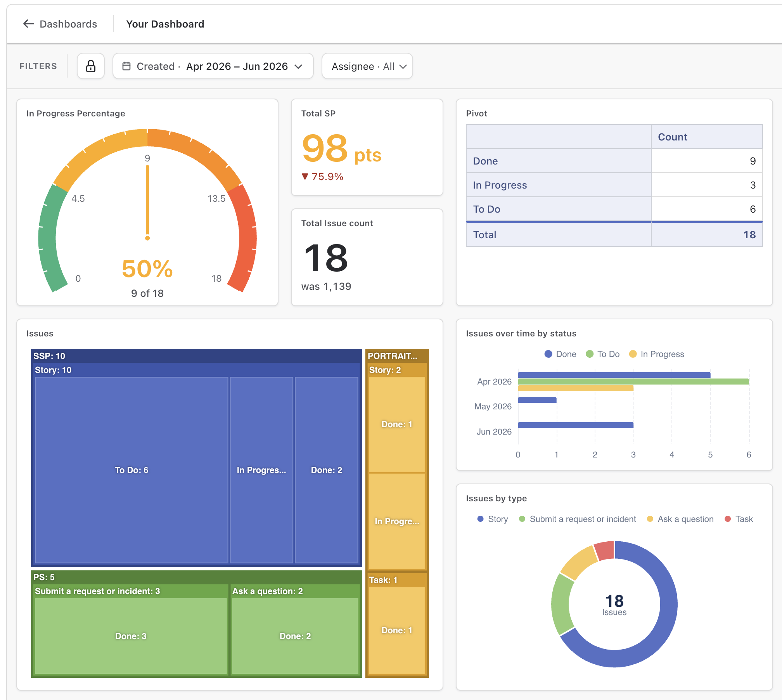Click the red 75.9% decrease indicator
This screenshot has width=782, height=700.
(322, 177)
